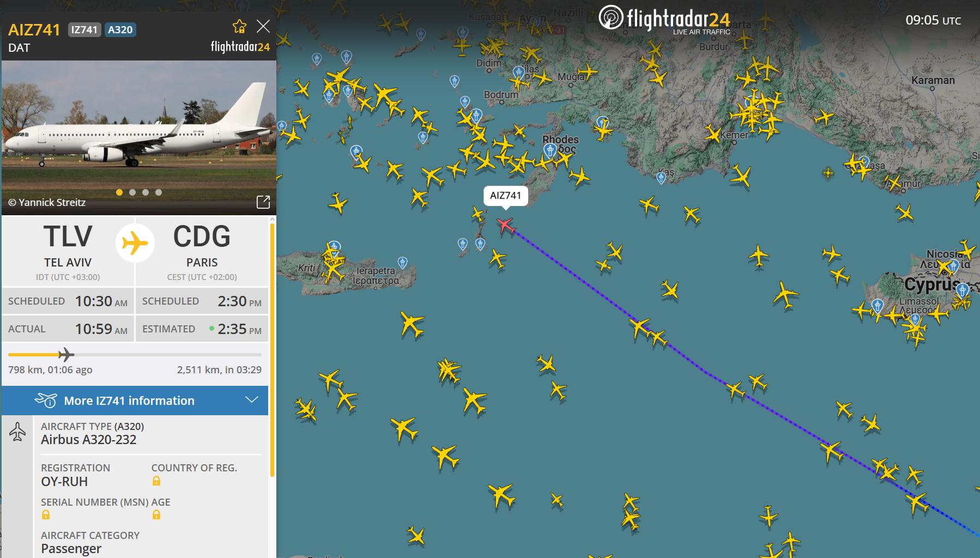Click the aircraft icon beside Aircraft Type section
Image resolution: width=980 pixels, height=558 pixels.
(17, 432)
